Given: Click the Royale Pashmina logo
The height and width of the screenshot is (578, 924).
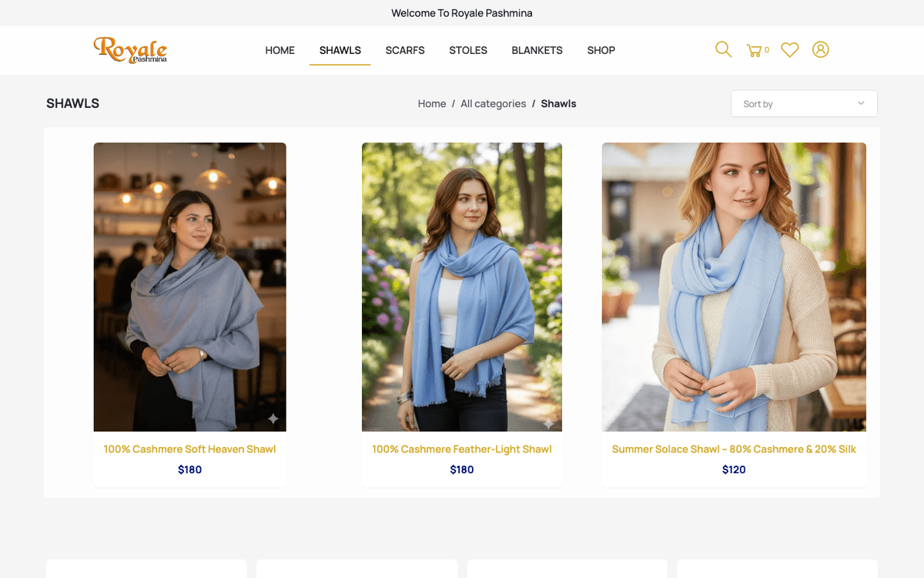Looking at the screenshot, I should coord(130,50).
